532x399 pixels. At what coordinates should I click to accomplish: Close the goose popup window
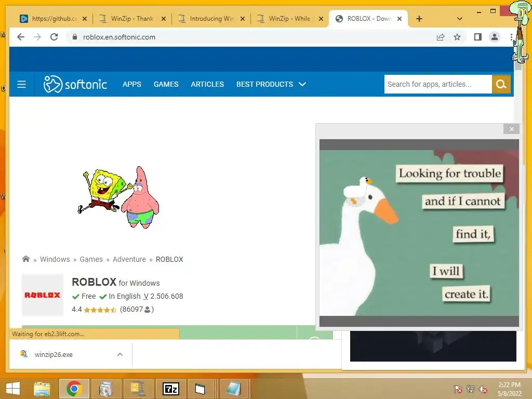(x=512, y=129)
